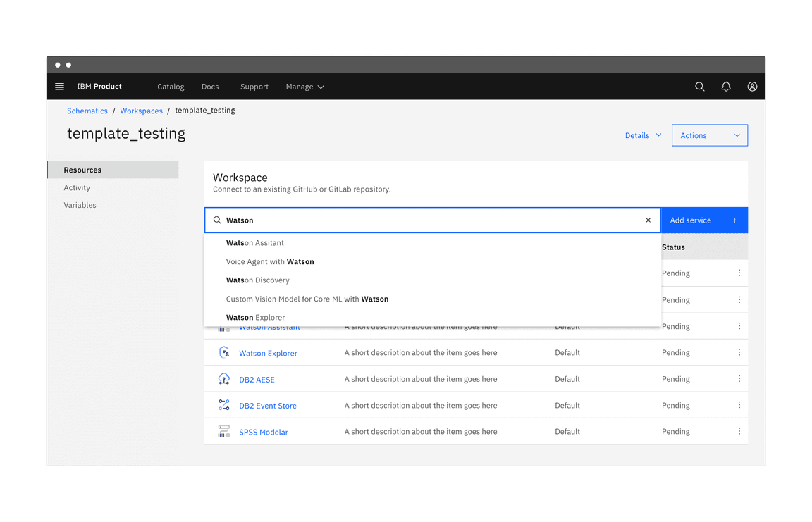Open the Manage dropdown in the header
812x522 pixels.
304,86
